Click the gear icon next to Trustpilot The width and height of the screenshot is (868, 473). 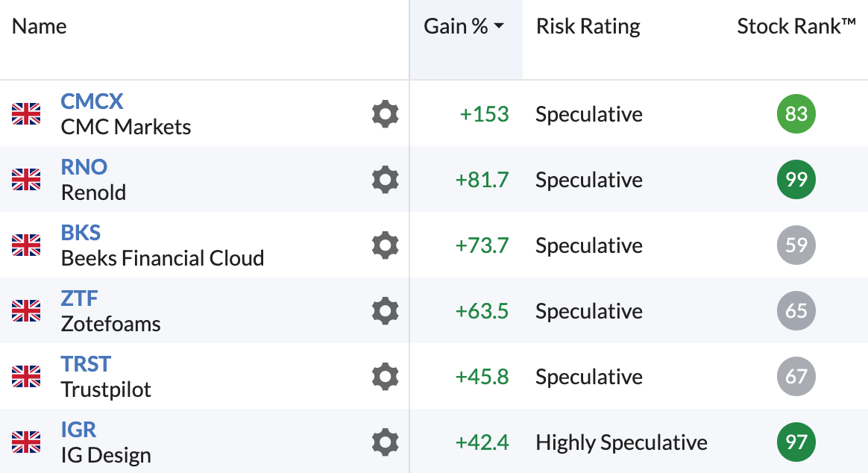tap(386, 377)
